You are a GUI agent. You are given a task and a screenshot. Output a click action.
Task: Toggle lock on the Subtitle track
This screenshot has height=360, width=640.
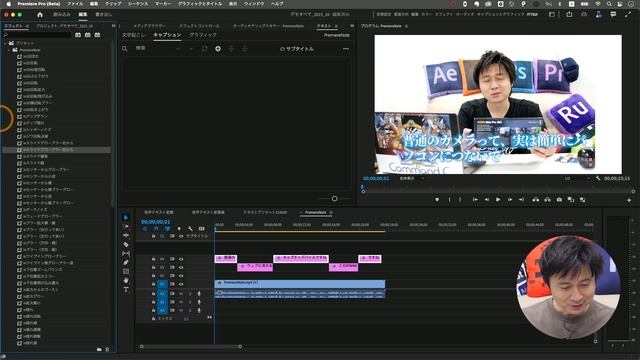click(x=153, y=236)
